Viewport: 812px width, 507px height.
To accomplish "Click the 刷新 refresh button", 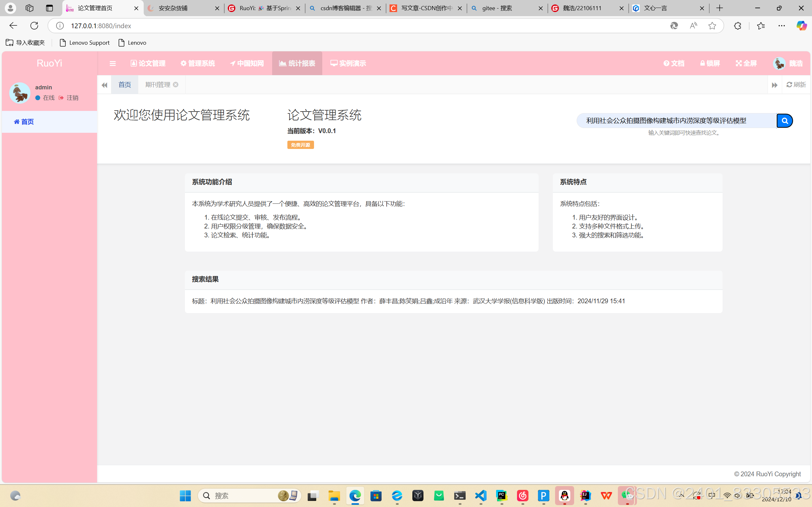I will [x=796, y=85].
